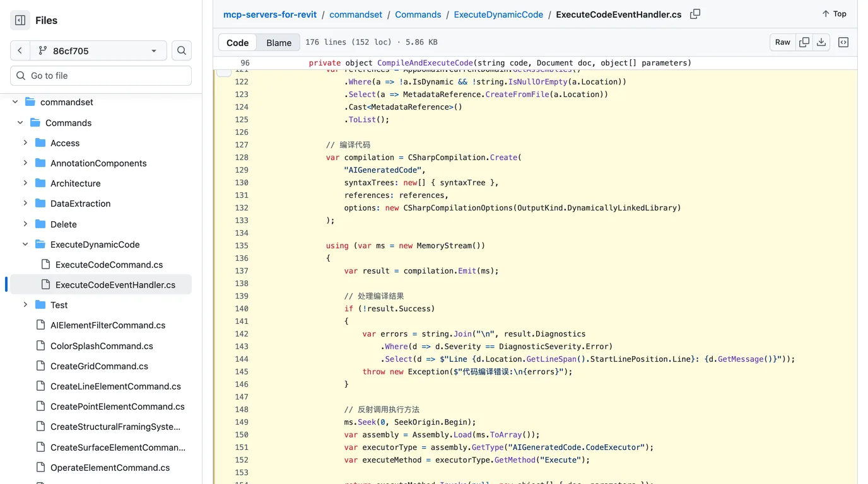Click file icon beside OperateElementCommand.cs
This screenshot has width=868, height=484.
(x=40, y=468)
